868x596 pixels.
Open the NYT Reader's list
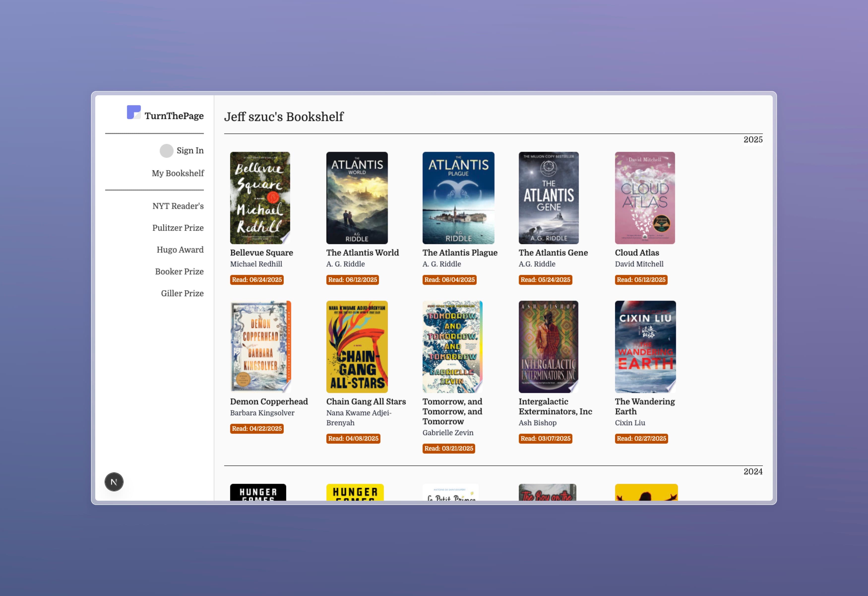[178, 206]
